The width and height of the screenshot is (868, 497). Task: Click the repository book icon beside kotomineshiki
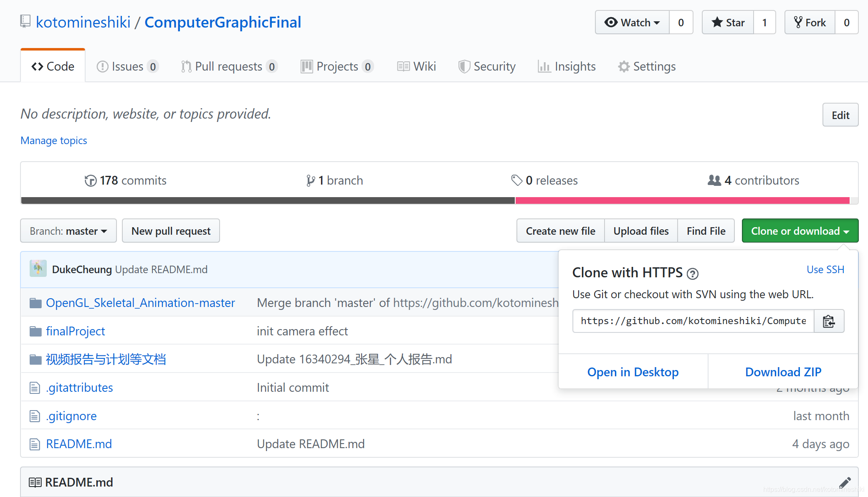pyautogui.click(x=25, y=22)
